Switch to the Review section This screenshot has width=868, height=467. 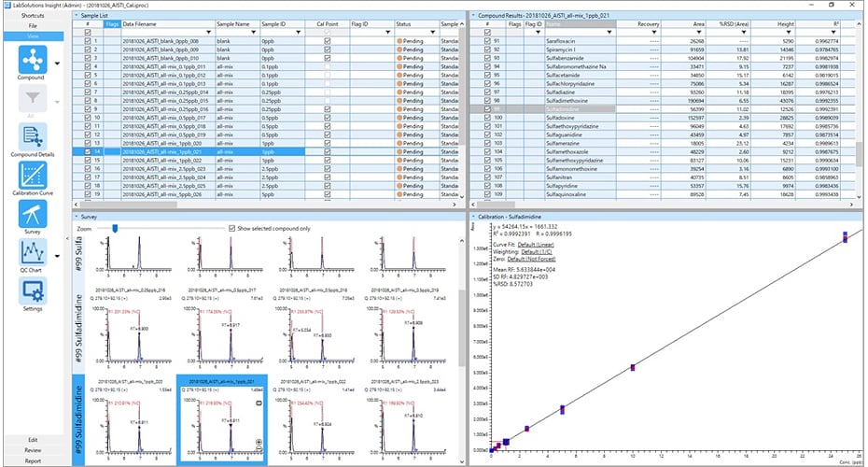(33, 449)
